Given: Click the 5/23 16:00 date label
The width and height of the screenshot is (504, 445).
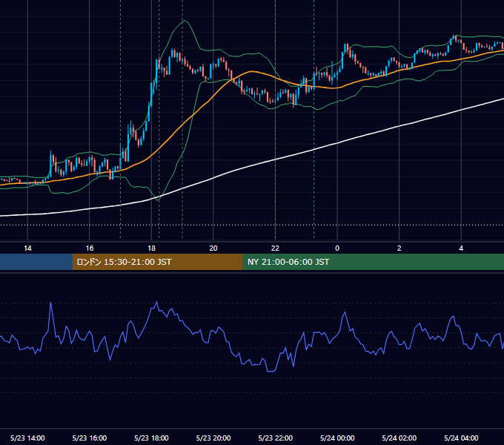Looking at the screenshot, I should (90, 438).
